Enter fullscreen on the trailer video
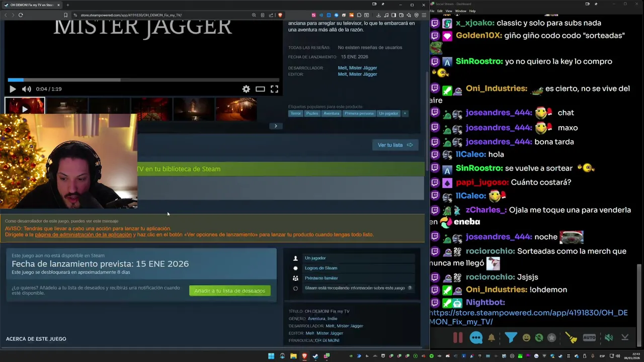Screen dimensions: 644x362 (274, 89)
